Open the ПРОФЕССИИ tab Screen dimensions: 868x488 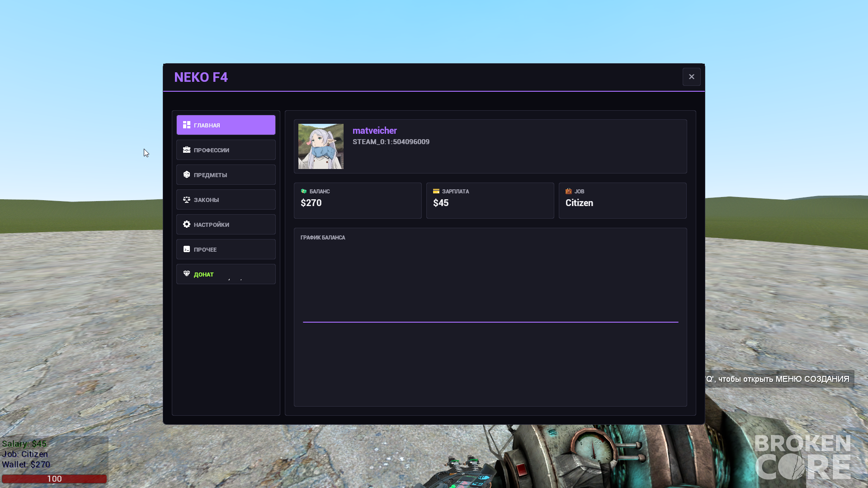226,150
